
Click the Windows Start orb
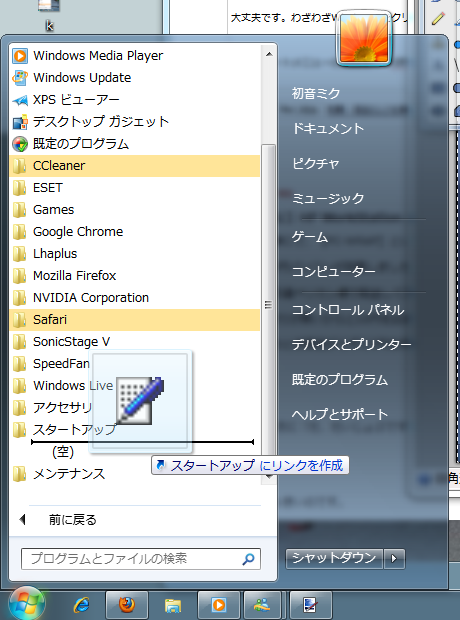(27, 603)
